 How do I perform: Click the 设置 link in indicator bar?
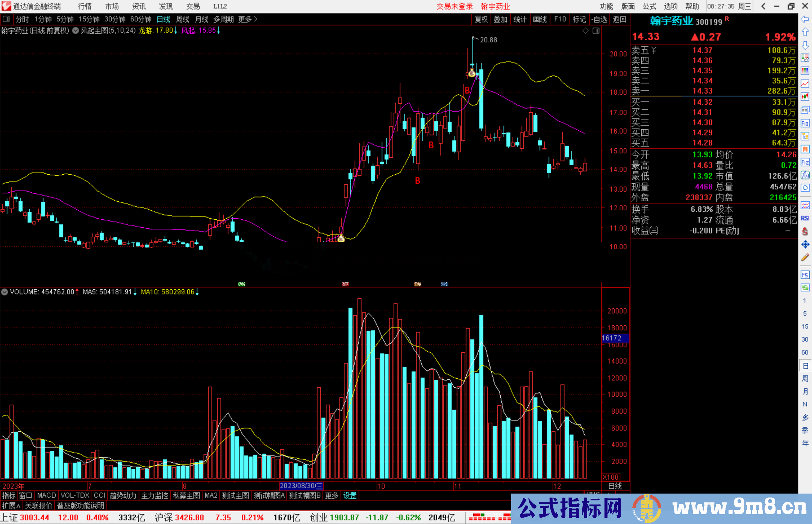[x=350, y=495]
